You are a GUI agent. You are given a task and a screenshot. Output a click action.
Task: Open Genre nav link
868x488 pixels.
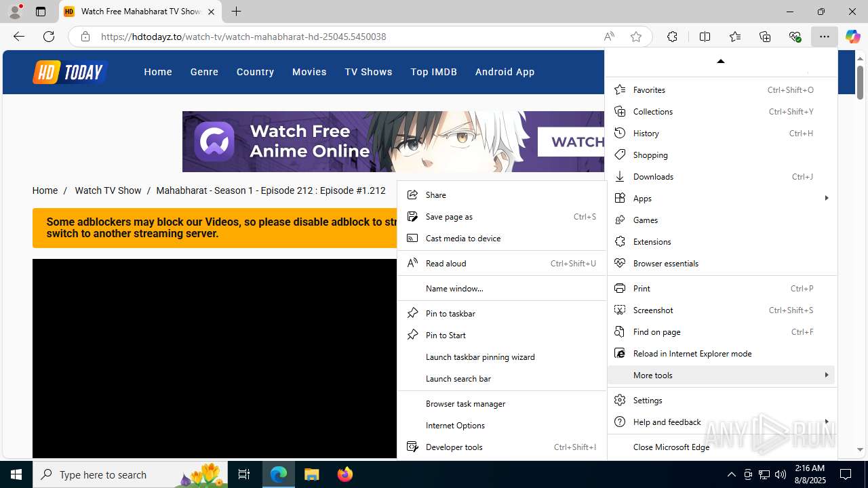[204, 72]
